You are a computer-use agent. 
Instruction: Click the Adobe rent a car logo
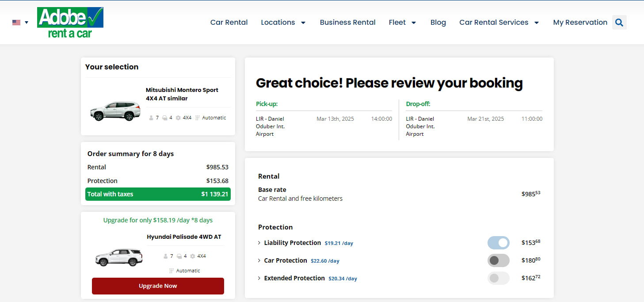point(71,23)
